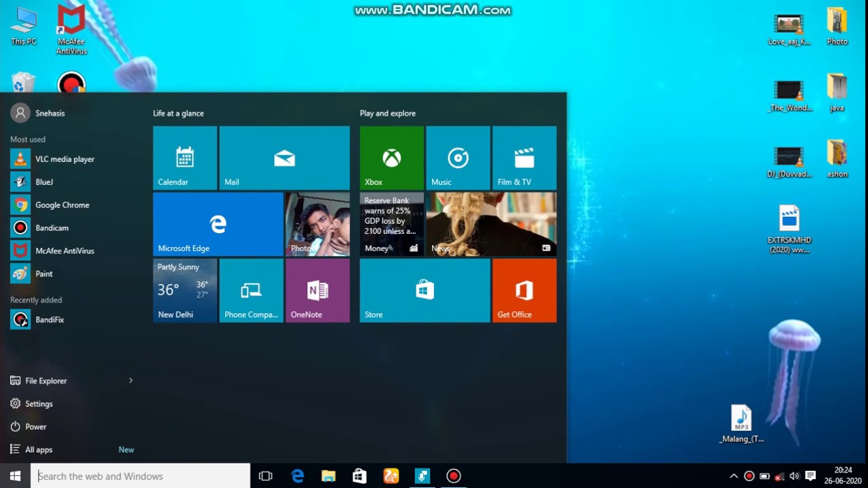Launch the OneNote tile

pos(317,290)
